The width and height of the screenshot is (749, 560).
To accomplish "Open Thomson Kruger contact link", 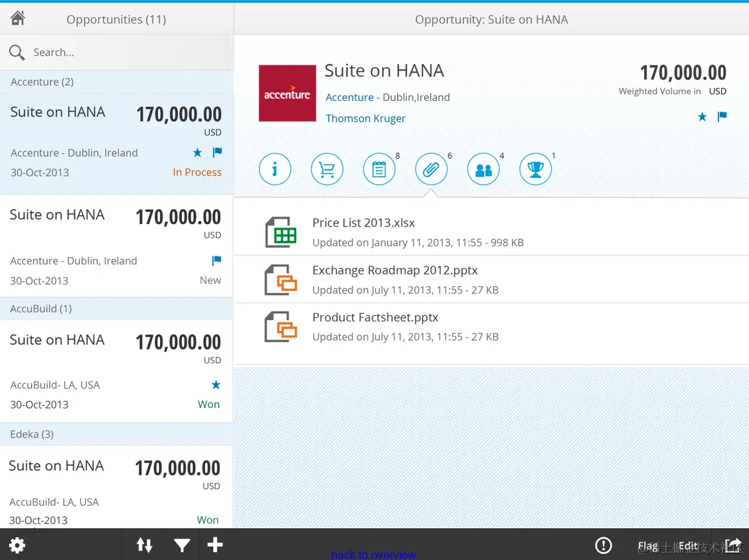I will click(x=365, y=118).
